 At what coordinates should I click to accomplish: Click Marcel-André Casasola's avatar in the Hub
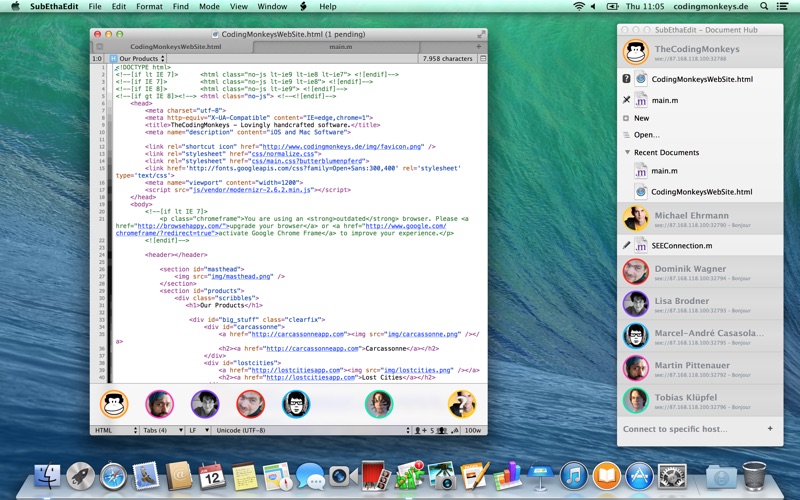point(636,336)
